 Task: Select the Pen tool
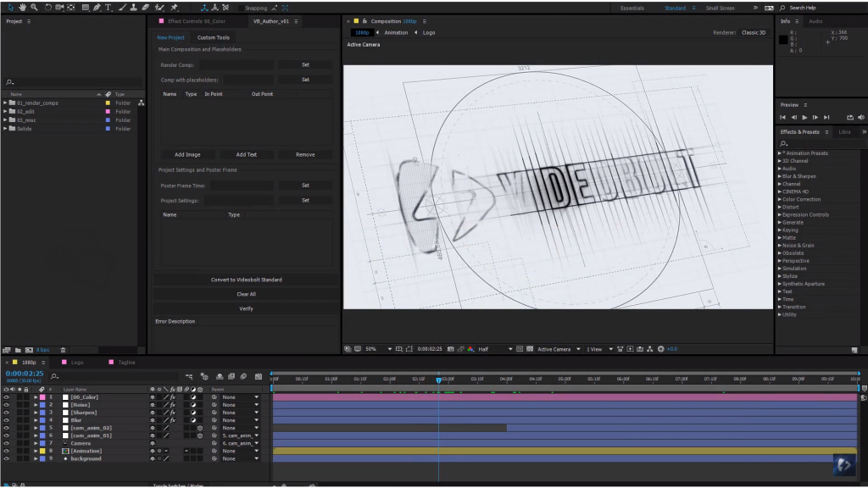click(x=97, y=8)
